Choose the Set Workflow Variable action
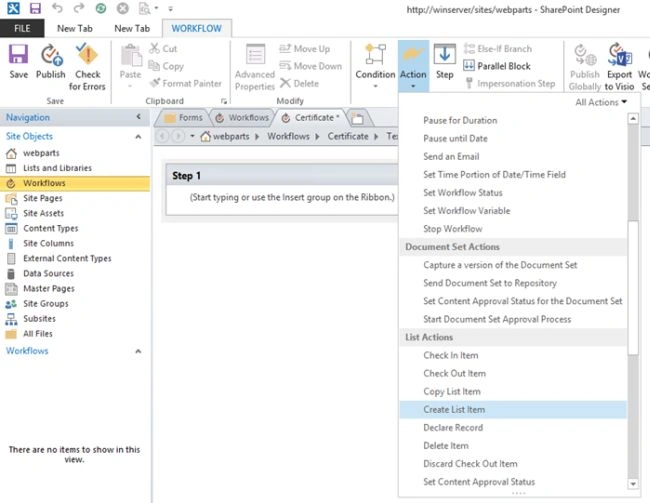The height and width of the screenshot is (503, 650). 513,211
